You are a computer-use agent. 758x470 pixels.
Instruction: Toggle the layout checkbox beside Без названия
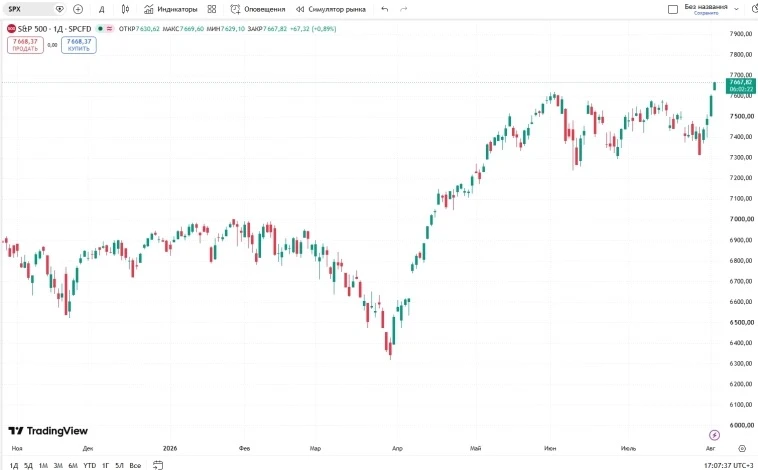click(x=672, y=9)
